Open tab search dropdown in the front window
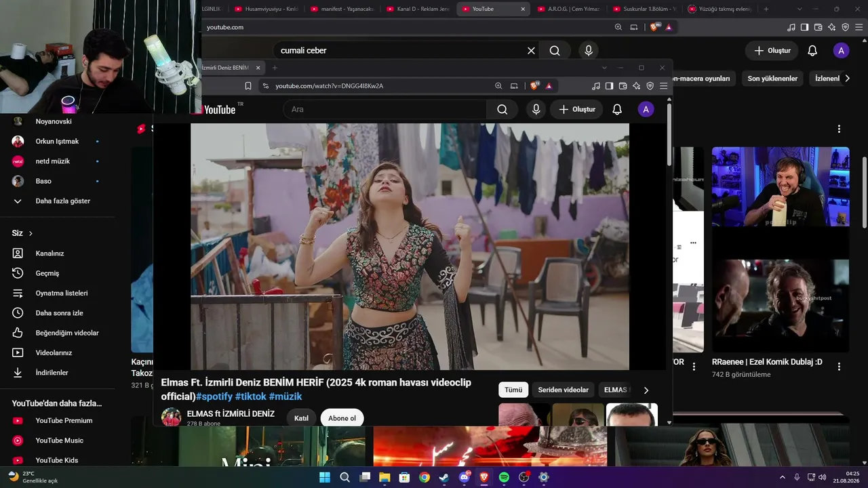This screenshot has width=868, height=488. [x=604, y=68]
